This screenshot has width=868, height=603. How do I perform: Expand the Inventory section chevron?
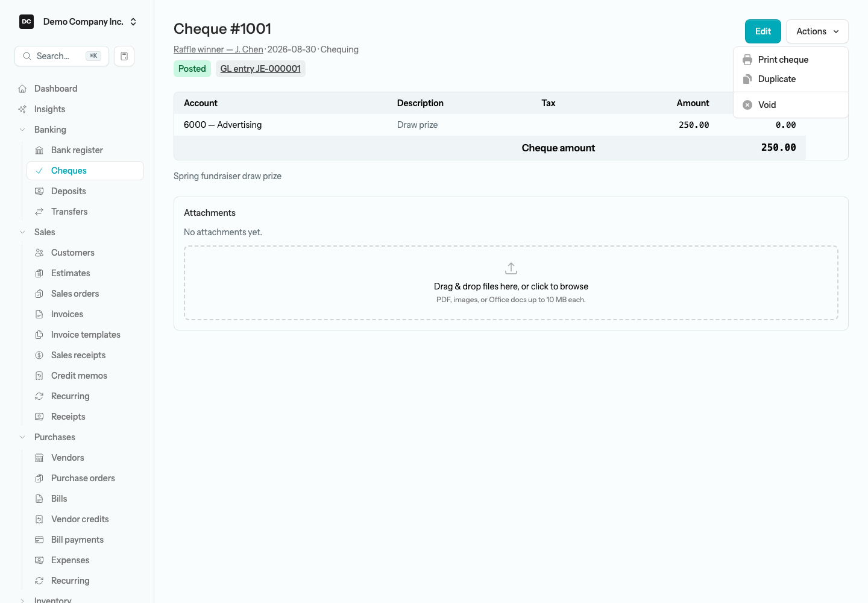coord(22,601)
